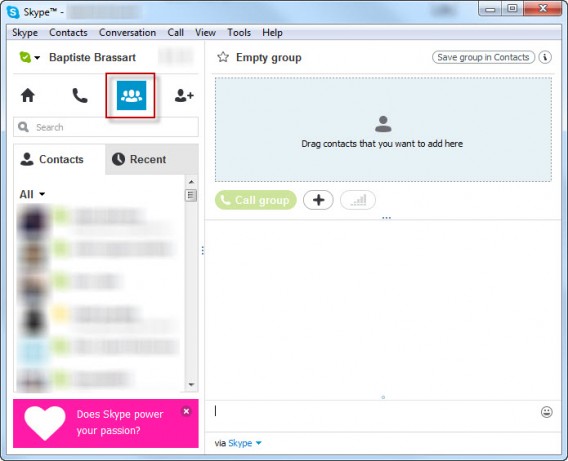Go to the Skype Home icon

point(28,96)
